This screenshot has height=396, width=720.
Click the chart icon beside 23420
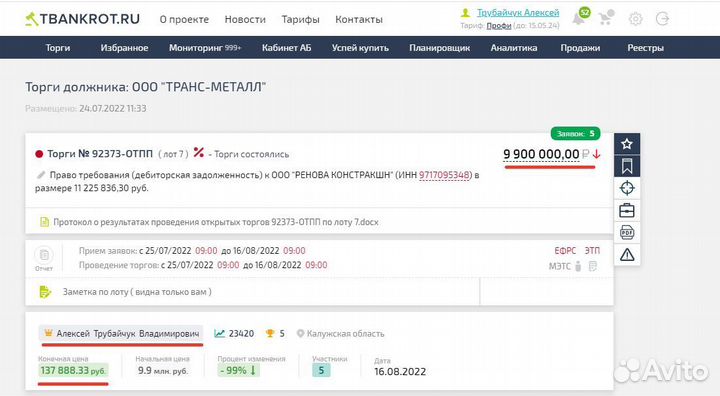(x=219, y=334)
